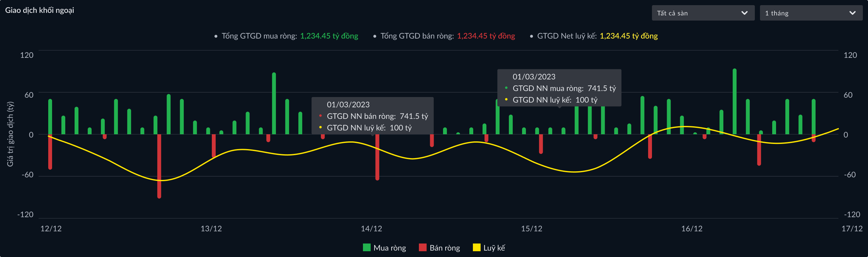Toggle the 'Mua ròng' legend series
The width and height of the screenshot is (868, 257).
(x=389, y=248)
